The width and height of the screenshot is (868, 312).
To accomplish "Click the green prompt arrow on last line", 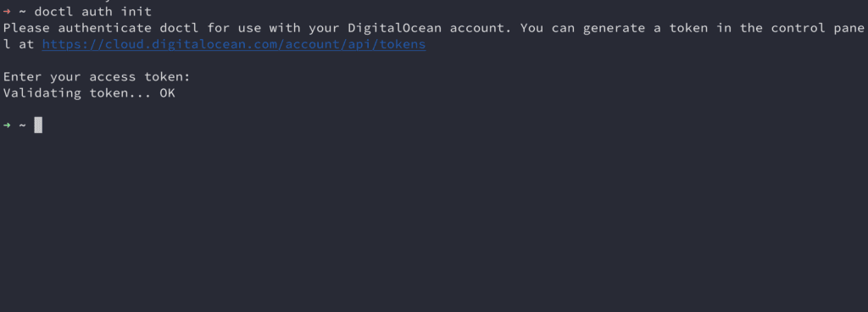I will pos(7,125).
